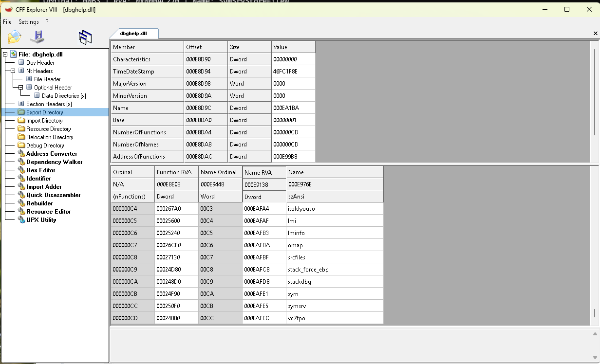
Task: Click the Dos Header node icon
Action: point(21,62)
